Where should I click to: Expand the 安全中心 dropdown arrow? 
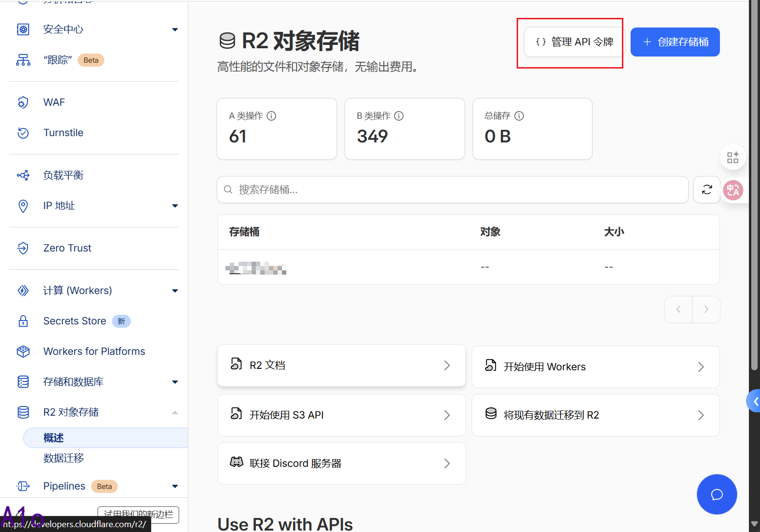[175, 30]
